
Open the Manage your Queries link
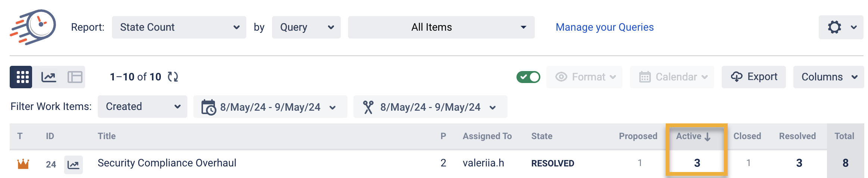coord(605,27)
